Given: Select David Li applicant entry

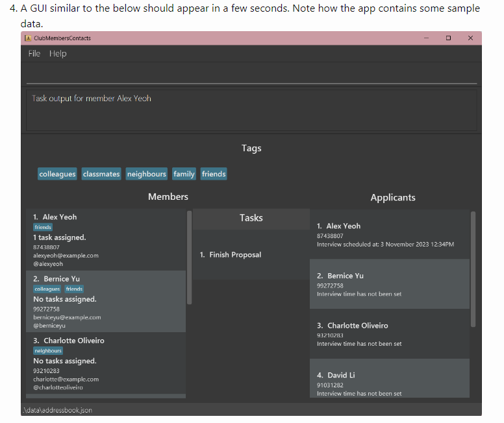Looking at the screenshot, I should point(390,378).
